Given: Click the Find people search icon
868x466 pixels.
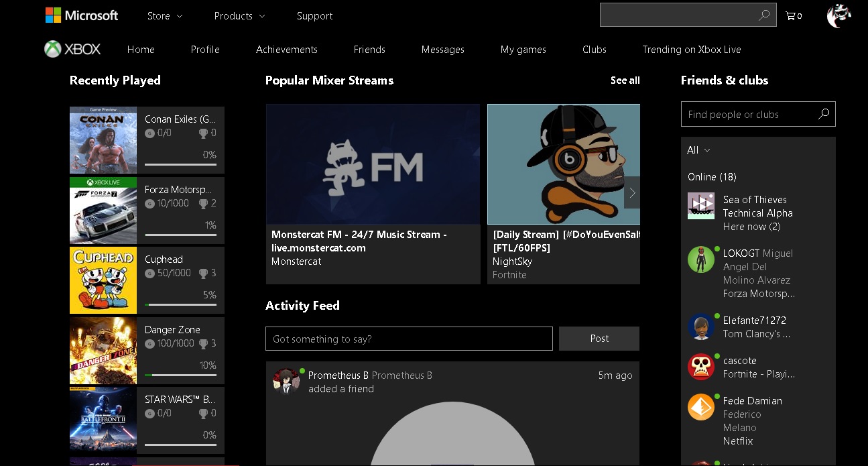Looking at the screenshot, I should click(x=824, y=114).
